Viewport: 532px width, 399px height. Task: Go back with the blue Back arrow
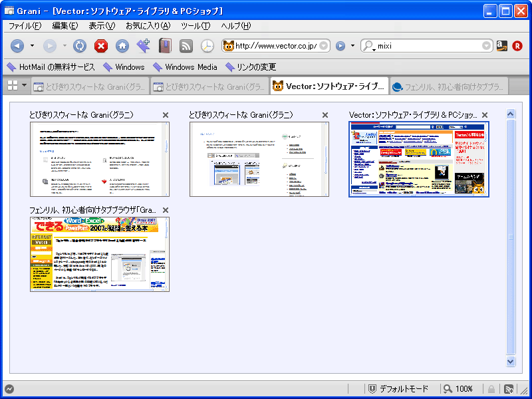pos(17,46)
